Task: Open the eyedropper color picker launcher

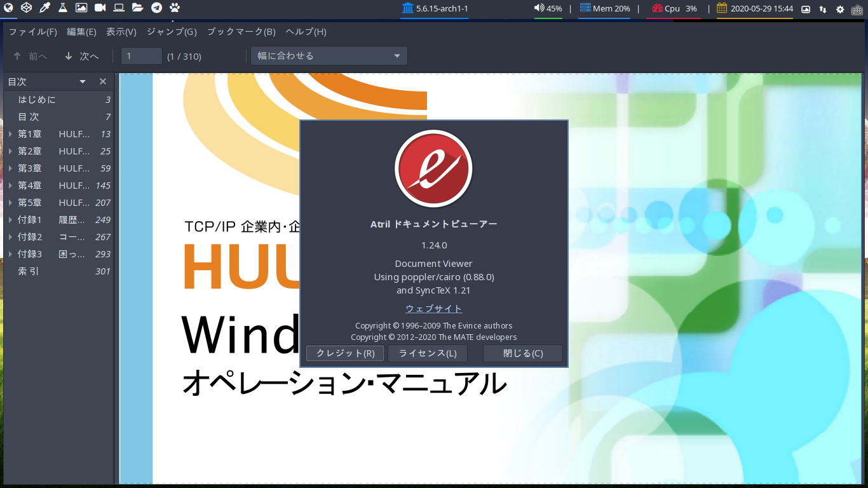Action: point(44,8)
